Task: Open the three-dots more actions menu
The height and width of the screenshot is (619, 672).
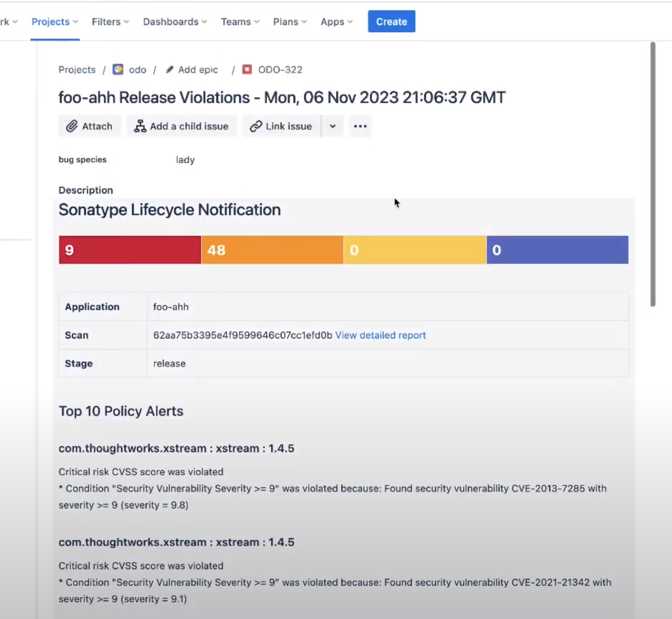Action: coord(360,126)
